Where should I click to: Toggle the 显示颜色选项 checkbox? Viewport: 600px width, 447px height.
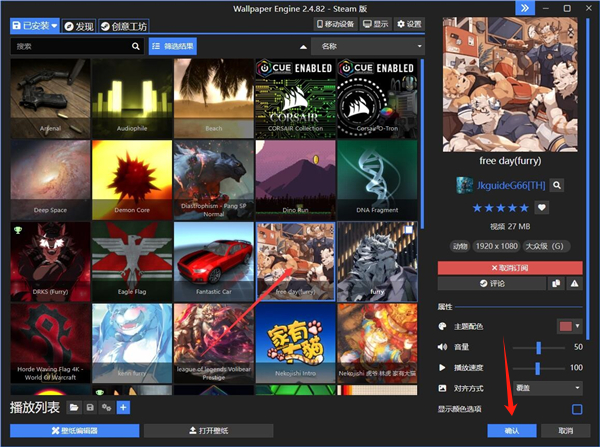pyautogui.click(x=577, y=409)
